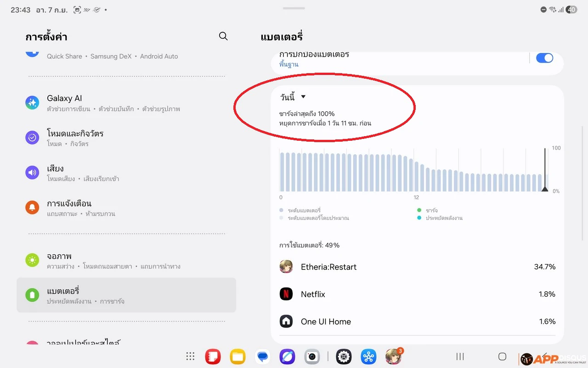Viewport: 588px width, 368px height.
Task: Tap the การตั้งค่า heading
Action: tap(46, 37)
